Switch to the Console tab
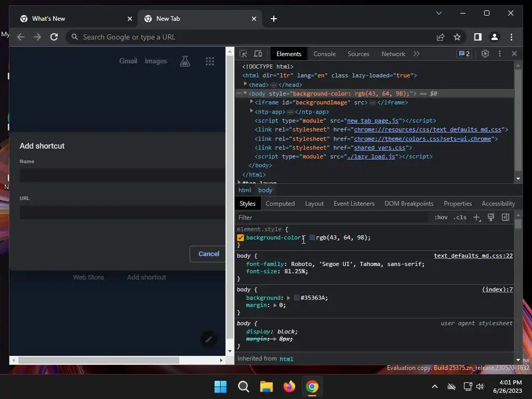This screenshot has width=532, height=399. [x=324, y=54]
